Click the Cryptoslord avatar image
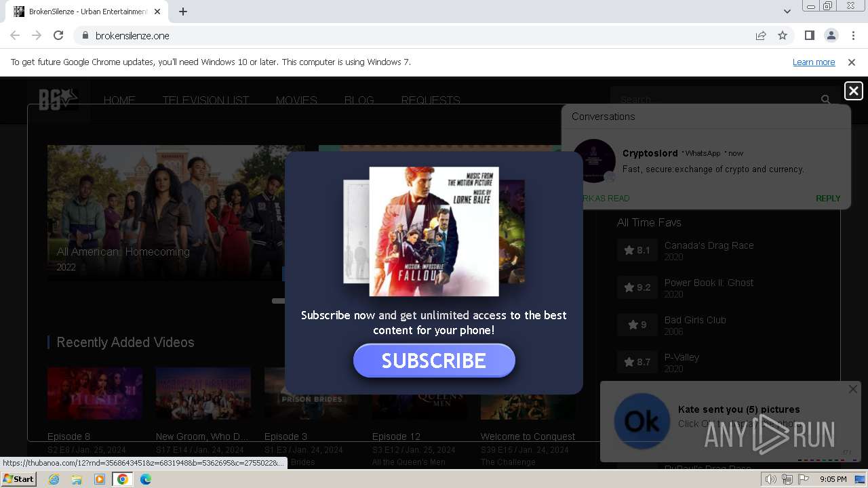This screenshot has width=868, height=488. [594, 161]
